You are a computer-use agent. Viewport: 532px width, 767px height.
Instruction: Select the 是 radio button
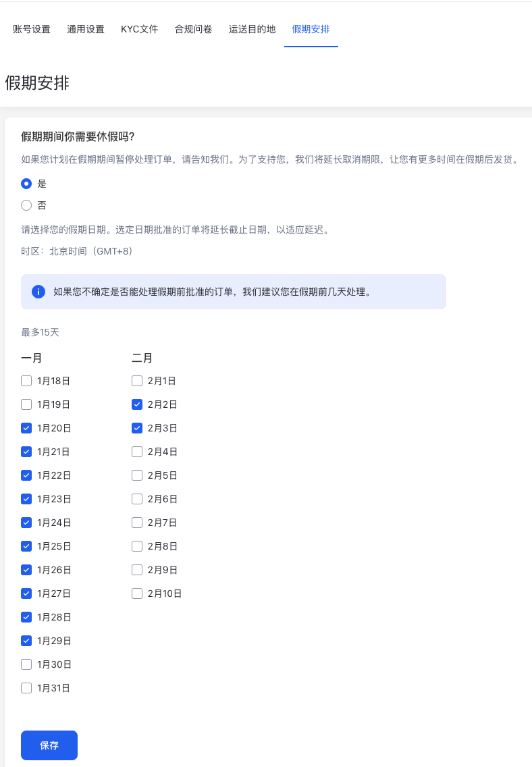click(26, 183)
